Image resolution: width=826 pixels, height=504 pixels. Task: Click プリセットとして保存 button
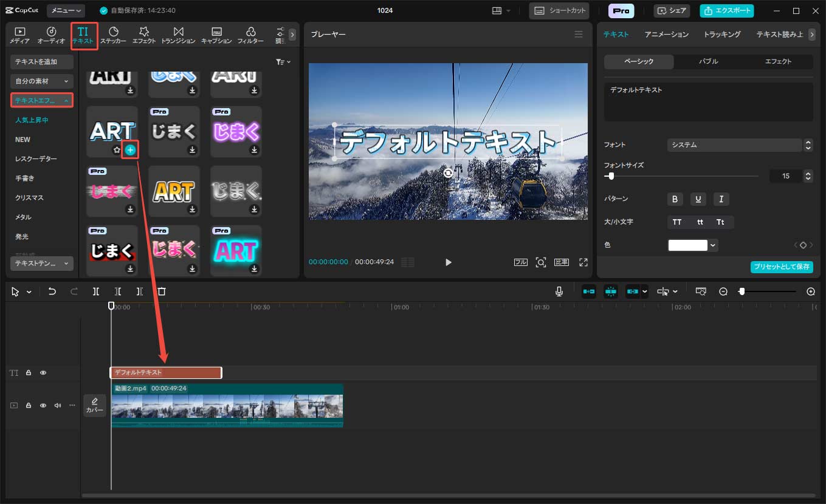(x=782, y=267)
